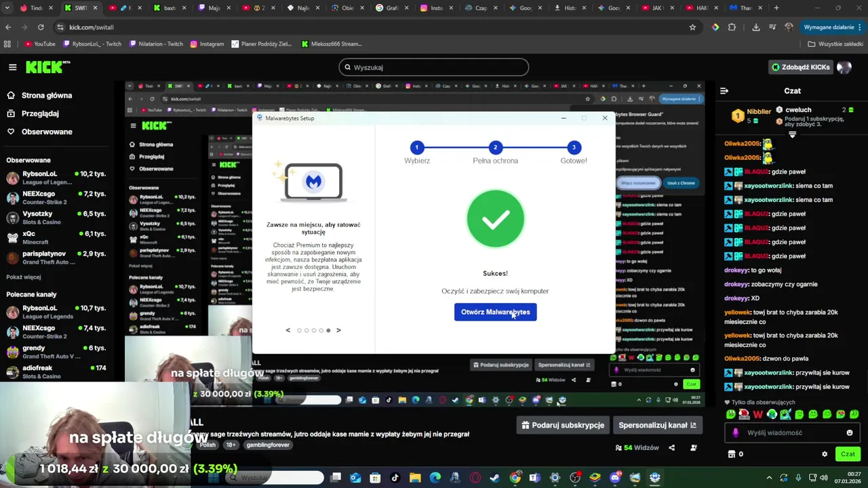
Task: Open Steam from the taskbar
Action: click(495, 478)
